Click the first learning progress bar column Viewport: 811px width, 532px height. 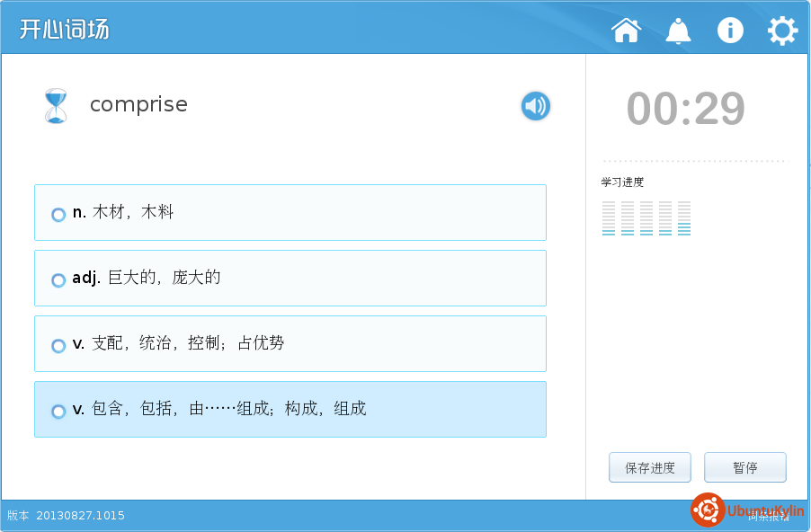tap(609, 218)
